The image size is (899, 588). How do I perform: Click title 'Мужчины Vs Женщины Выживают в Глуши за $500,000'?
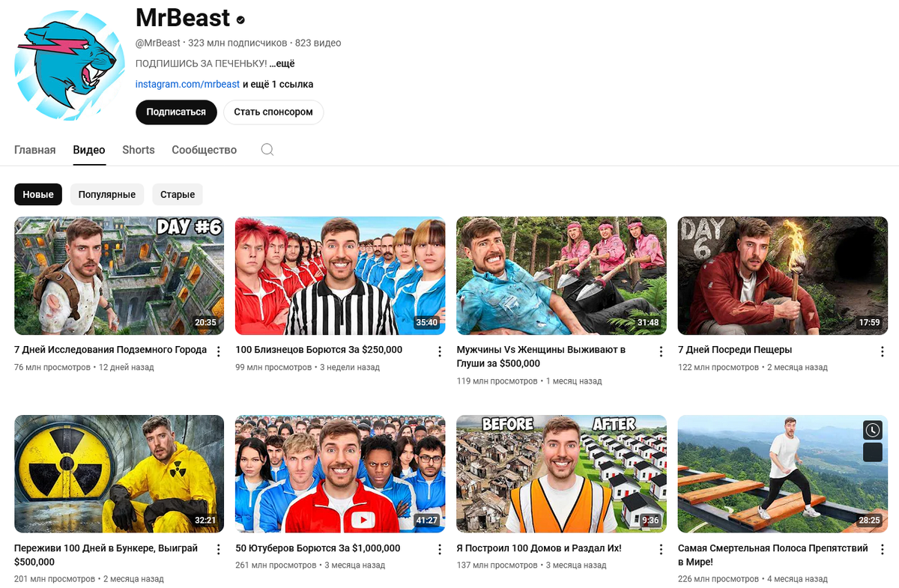coord(541,357)
